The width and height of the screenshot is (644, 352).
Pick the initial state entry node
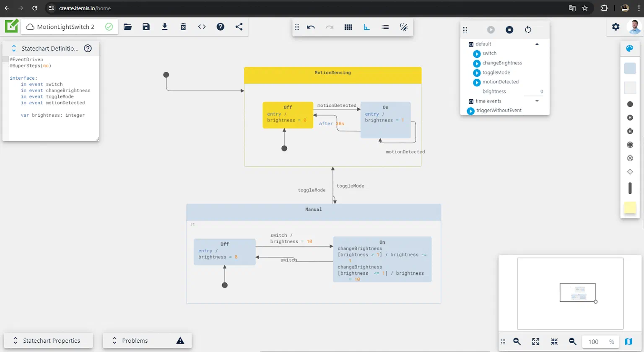(x=630, y=104)
